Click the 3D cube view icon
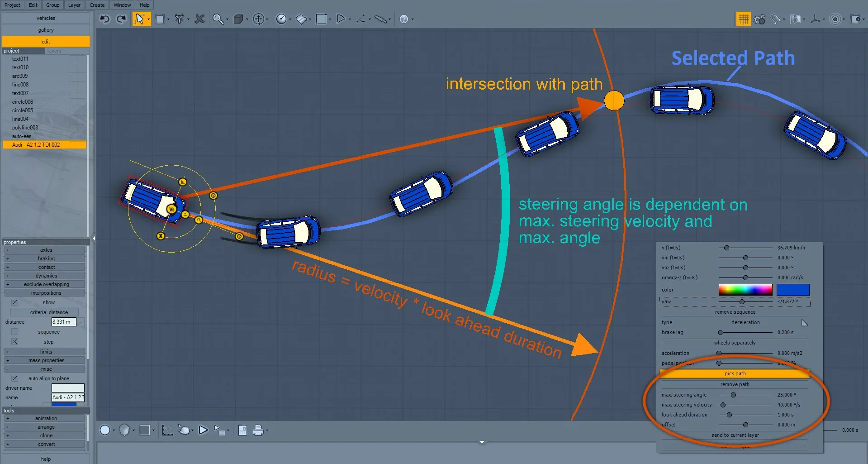Image resolution: width=868 pixels, height=464 pixels. (x=238, y=19)
